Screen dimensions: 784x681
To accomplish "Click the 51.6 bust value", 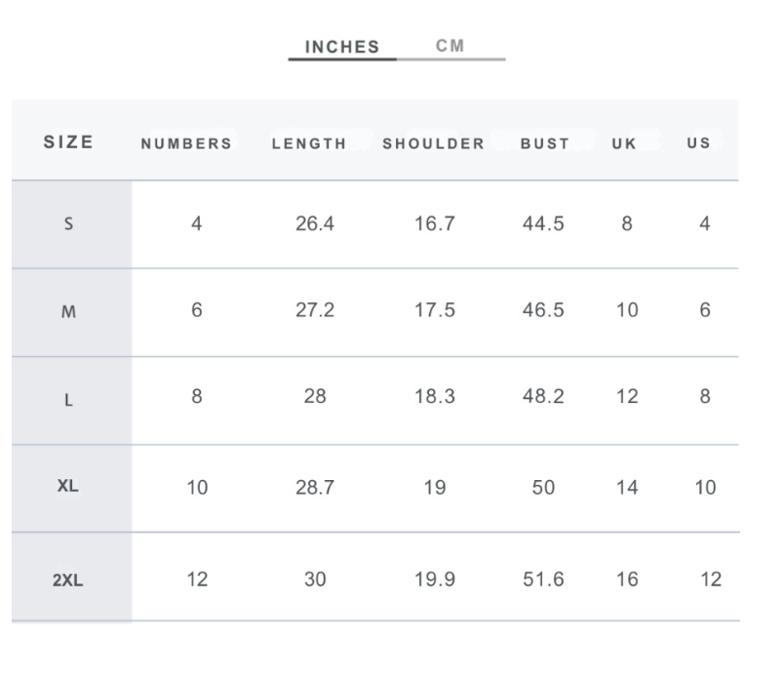I will [543, 580].
